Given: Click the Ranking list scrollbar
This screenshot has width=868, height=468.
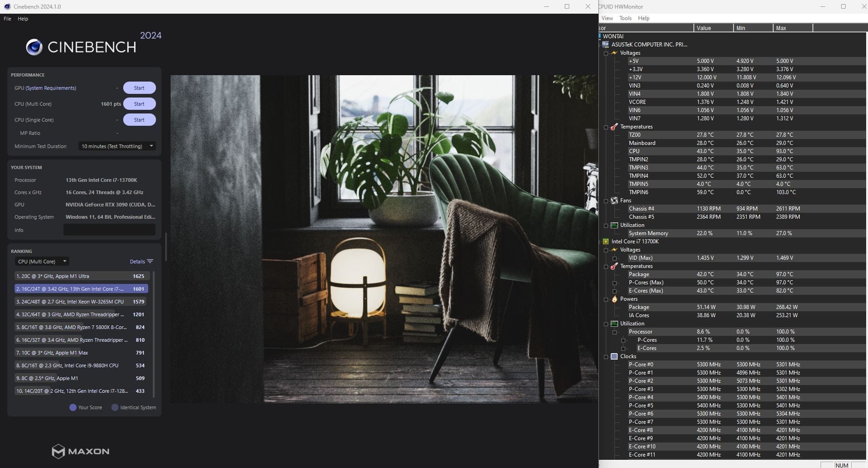Looking at the screenshot, I should tap(154, 334).
